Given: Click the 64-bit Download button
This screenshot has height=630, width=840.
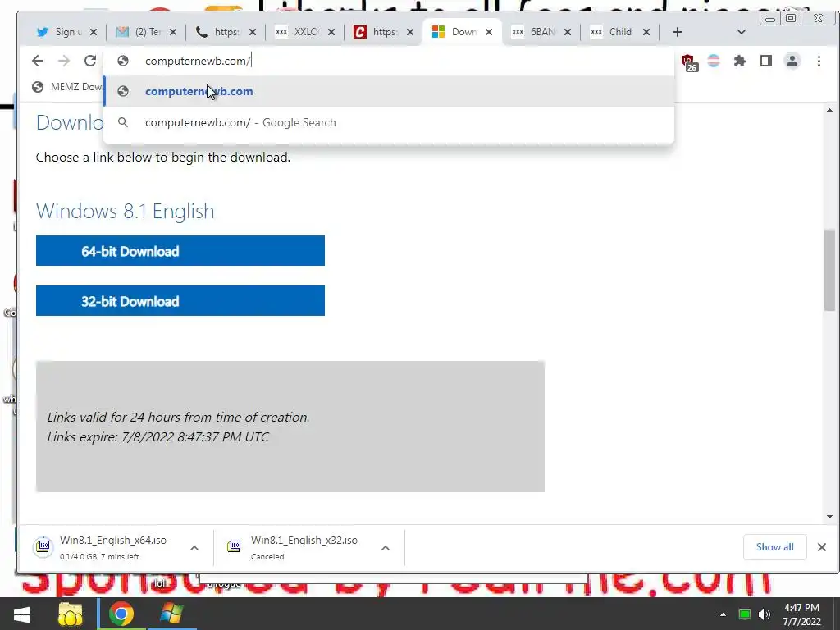Looking at the screenshot, I should (x=180, y=251).
